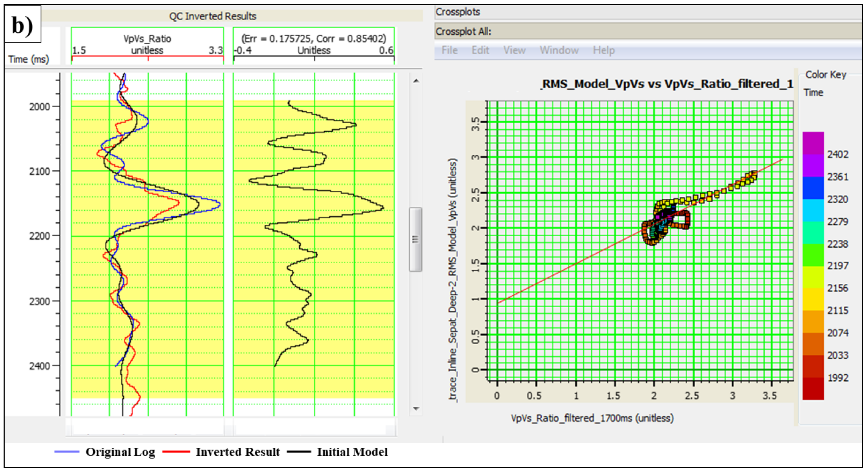Click the dark red 1992 color swatch
The width and height of the screenshot is (868, 473).
pos(813,389)
